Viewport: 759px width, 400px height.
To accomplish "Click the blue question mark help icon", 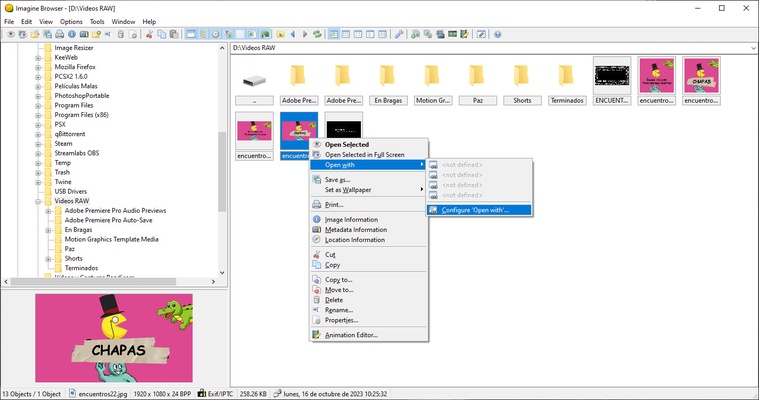I will [498, 34].
